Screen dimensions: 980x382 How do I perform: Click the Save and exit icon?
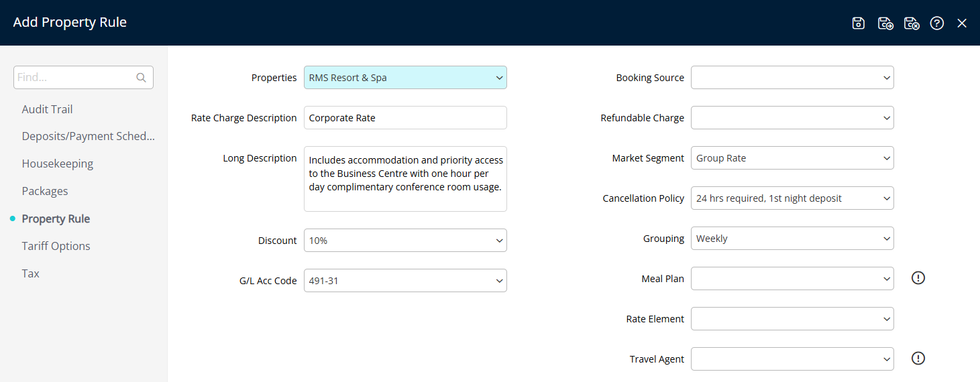point(912,23)
